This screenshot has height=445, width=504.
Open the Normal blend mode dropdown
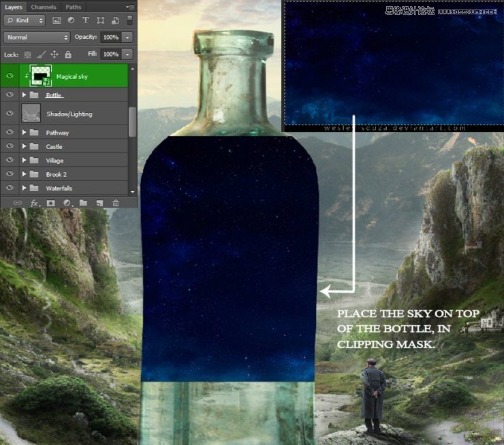(37, 37)
